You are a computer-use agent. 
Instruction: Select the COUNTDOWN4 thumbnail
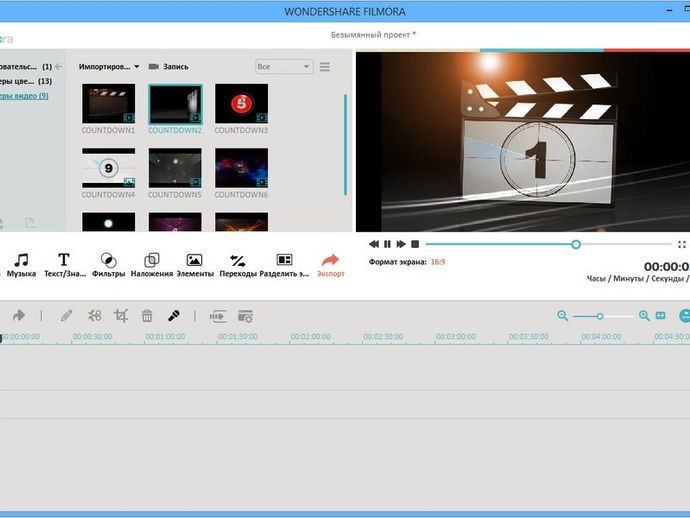point(109,168)
